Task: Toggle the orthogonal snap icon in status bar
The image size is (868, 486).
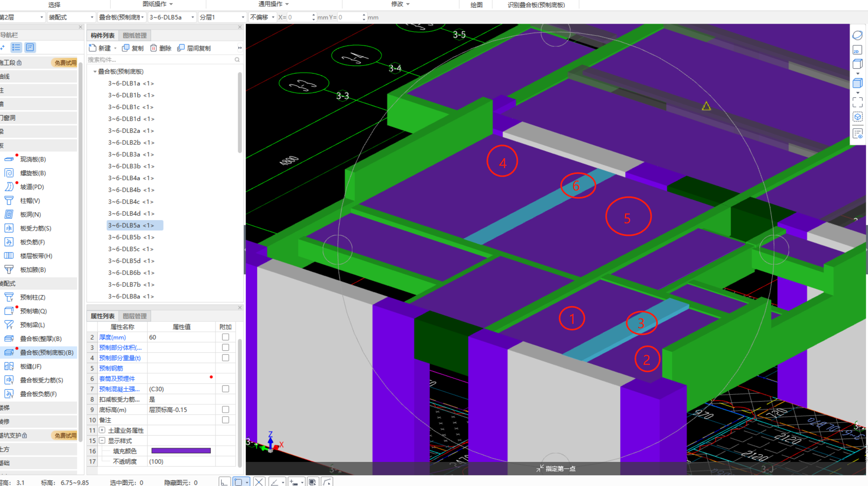Action: click(x=224, y=482)
